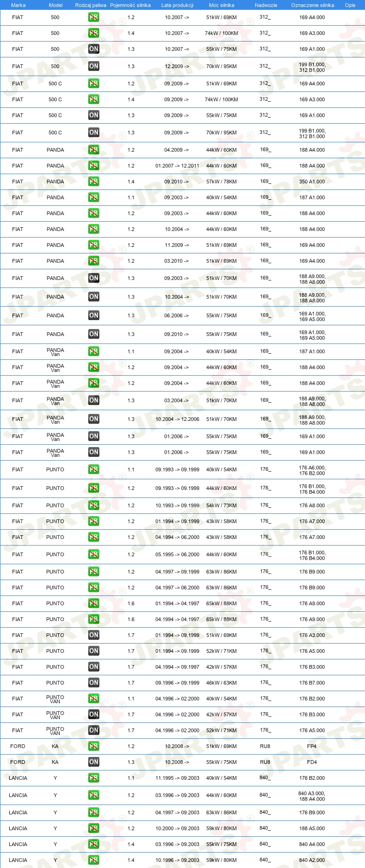The width and height of the screenshot is (365, 868).
Task: Click petrol icon for PUNTO 1.6 01.1994 row
Action: coord(94,603)
